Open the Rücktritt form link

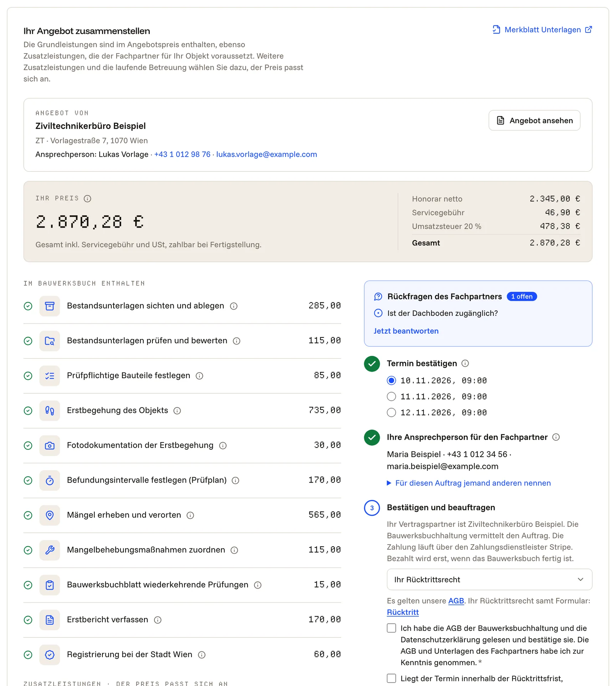click(403, 612)
